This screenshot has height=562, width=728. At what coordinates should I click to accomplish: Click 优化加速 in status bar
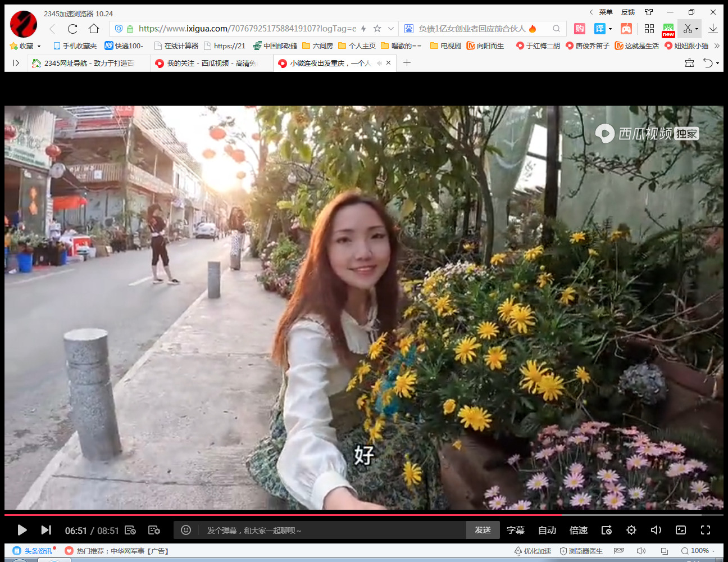533,551
